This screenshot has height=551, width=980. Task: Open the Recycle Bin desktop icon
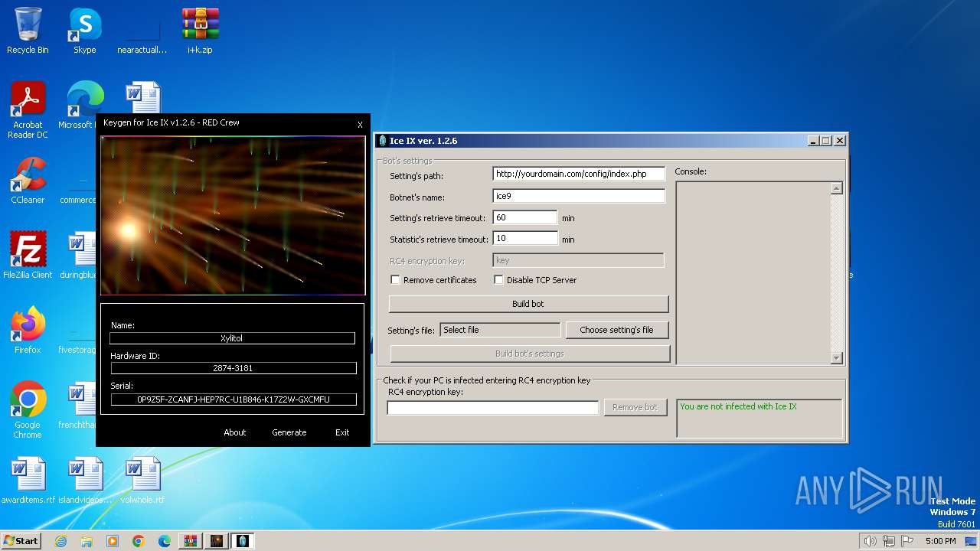click(28, 31)
